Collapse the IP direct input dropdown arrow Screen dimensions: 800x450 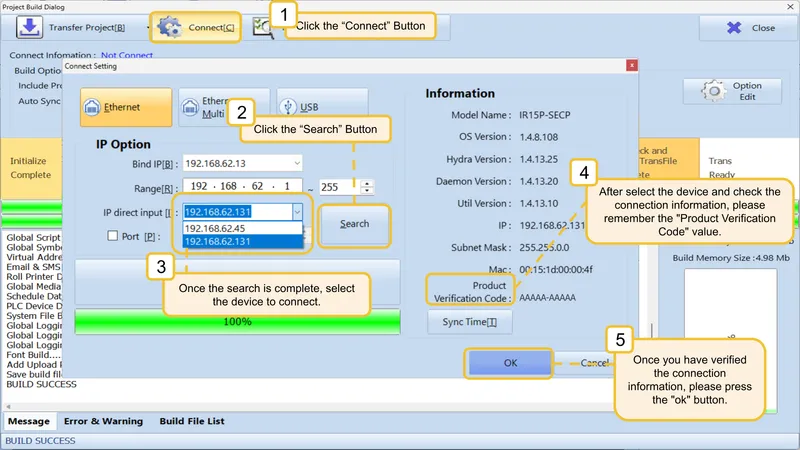pos(297,212)
